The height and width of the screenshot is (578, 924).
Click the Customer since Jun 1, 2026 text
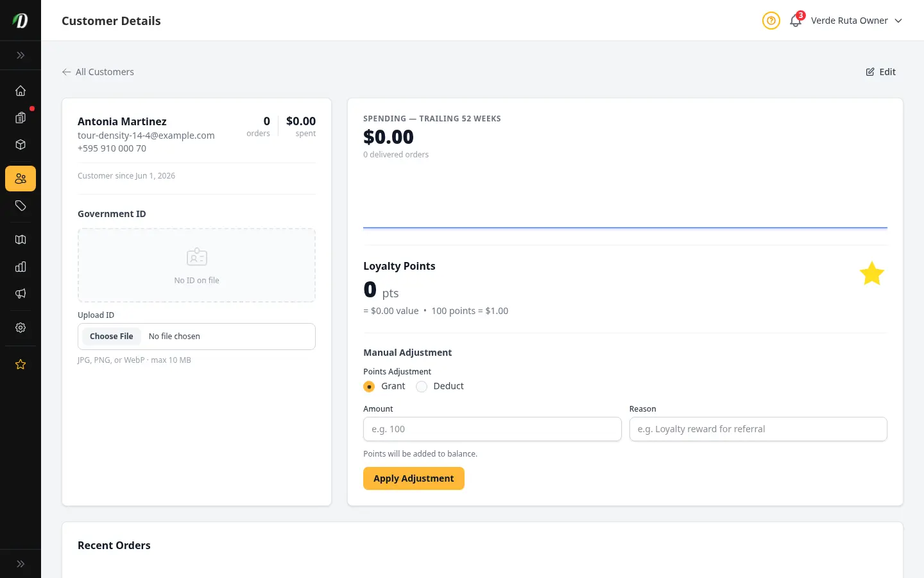[126, 176]
